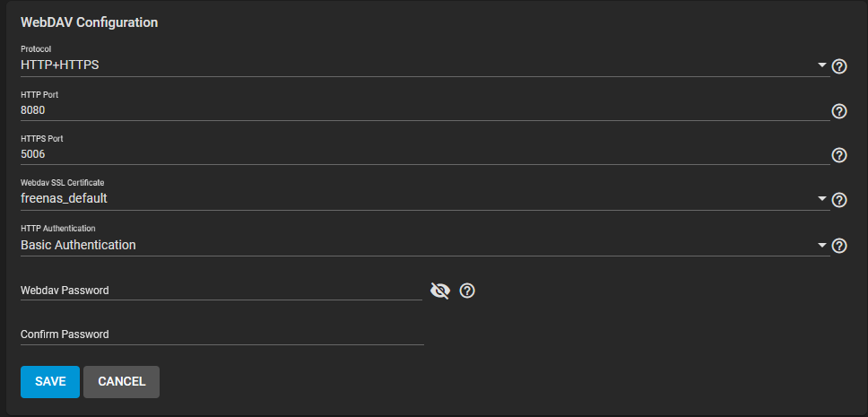Open help icon next to Webdav Password
This screenshot has height=417, width=868.
click(x=467, y=291)
